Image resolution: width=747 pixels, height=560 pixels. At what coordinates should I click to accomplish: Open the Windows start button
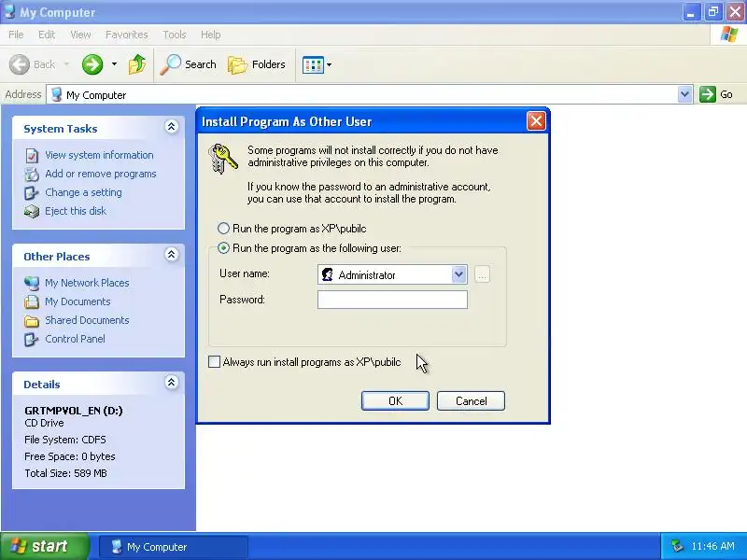(45, 546)
